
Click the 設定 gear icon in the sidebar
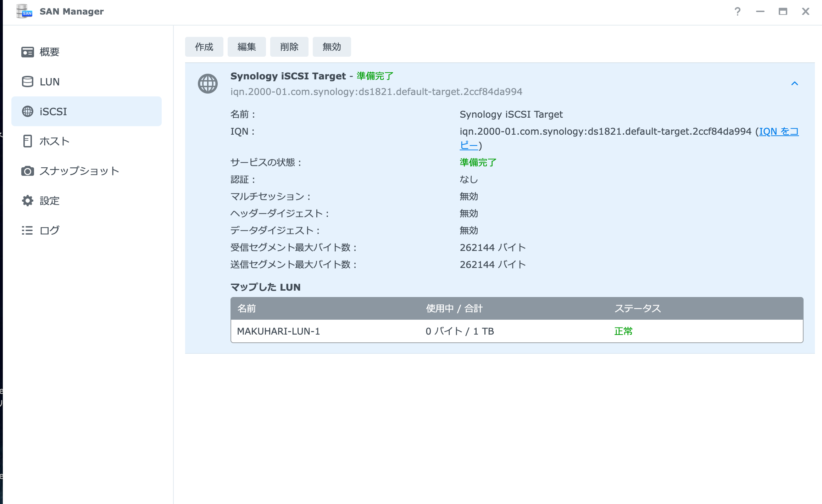point(27,201)
